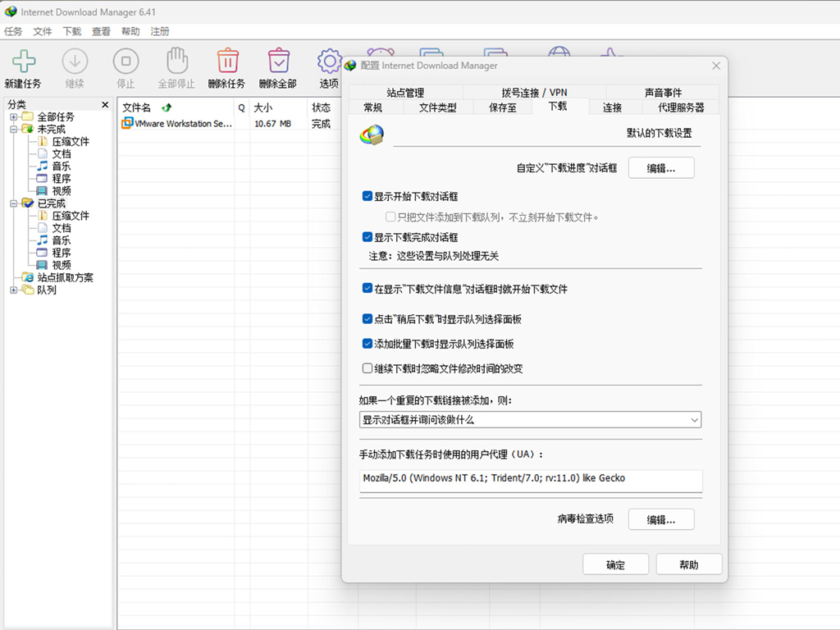Click the 继续 download arrow icon
Image resolution: width=840 pixels, height=630 pixels.
click(75, 62)
